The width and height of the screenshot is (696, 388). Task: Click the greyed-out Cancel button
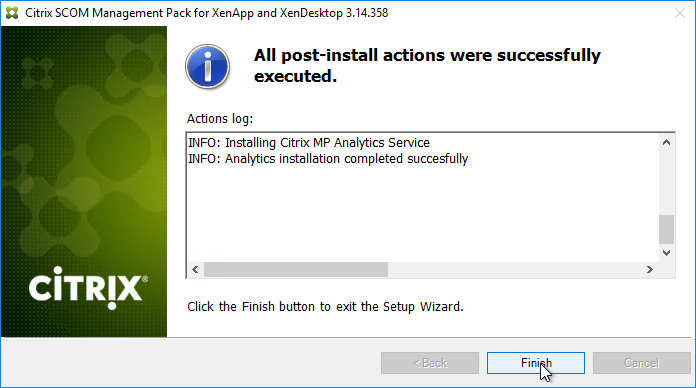642,363
